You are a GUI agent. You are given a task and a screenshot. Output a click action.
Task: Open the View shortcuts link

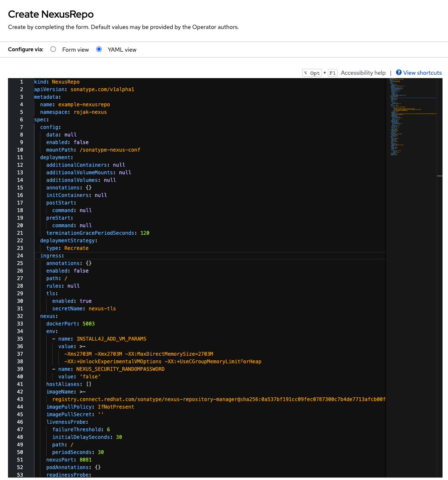pos(422,73)
